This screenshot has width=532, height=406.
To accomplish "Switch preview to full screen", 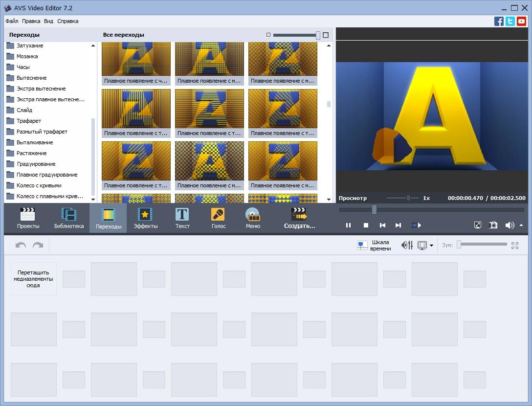I will 477,225.
